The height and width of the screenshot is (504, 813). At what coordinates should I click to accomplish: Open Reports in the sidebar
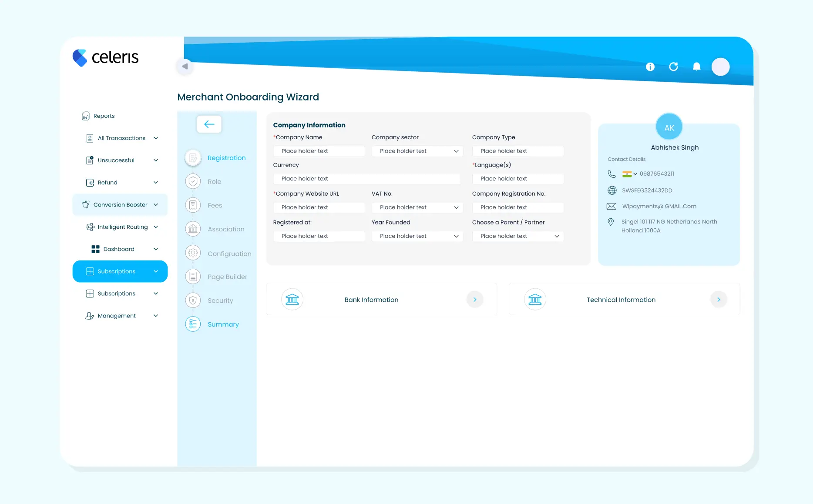point(104,116)
